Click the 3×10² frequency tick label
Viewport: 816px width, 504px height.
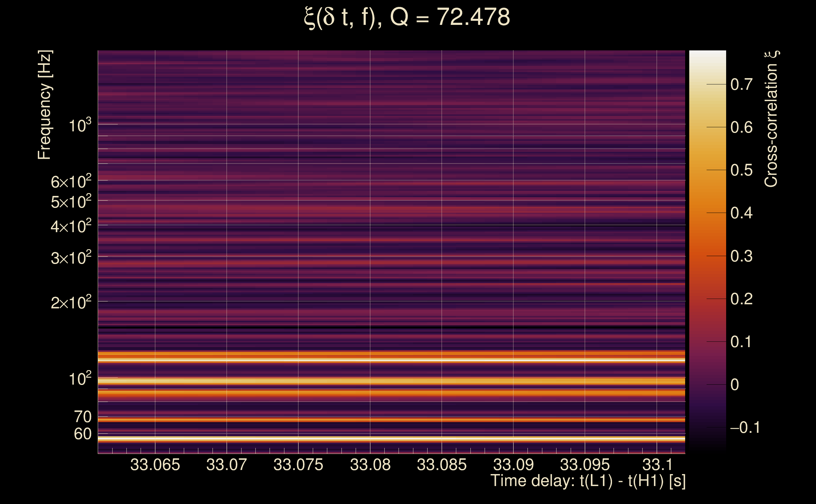pos(71,258)
